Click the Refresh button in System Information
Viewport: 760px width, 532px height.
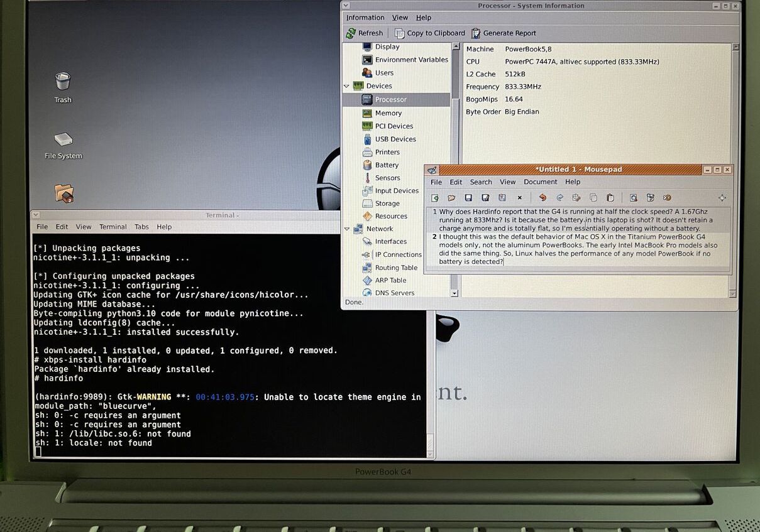point(365,33)
